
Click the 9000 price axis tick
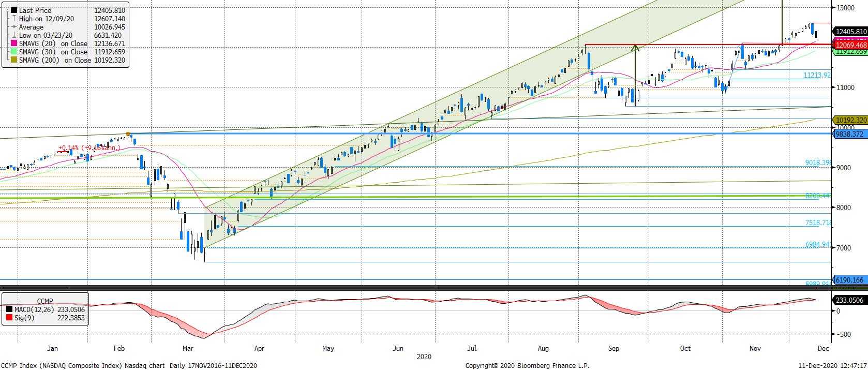(x=844, y=168)
